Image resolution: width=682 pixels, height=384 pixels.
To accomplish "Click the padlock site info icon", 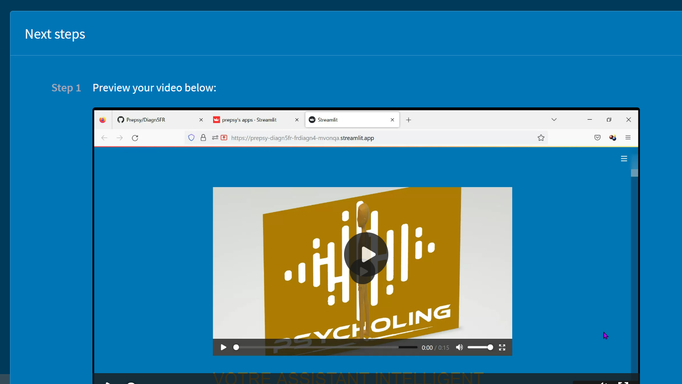I will [203, 138].
